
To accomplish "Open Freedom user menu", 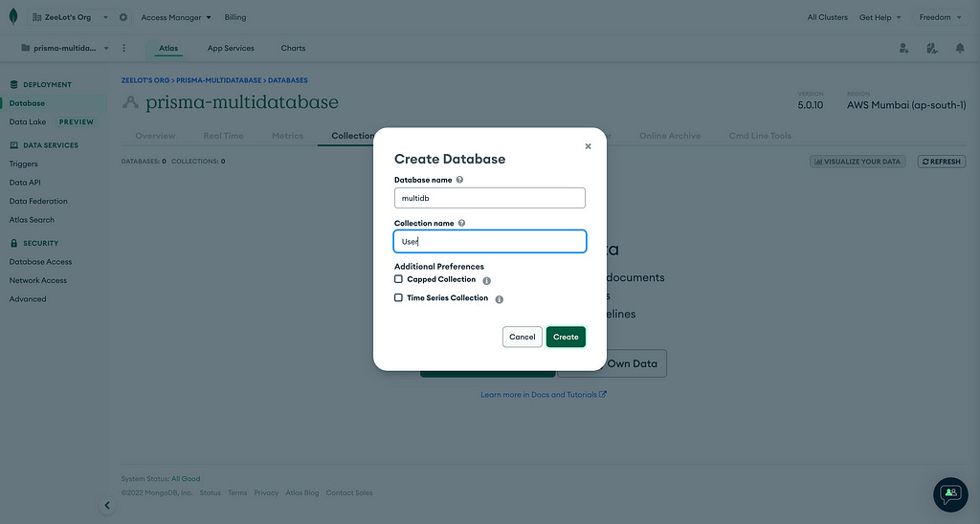I will click(940, 17).
